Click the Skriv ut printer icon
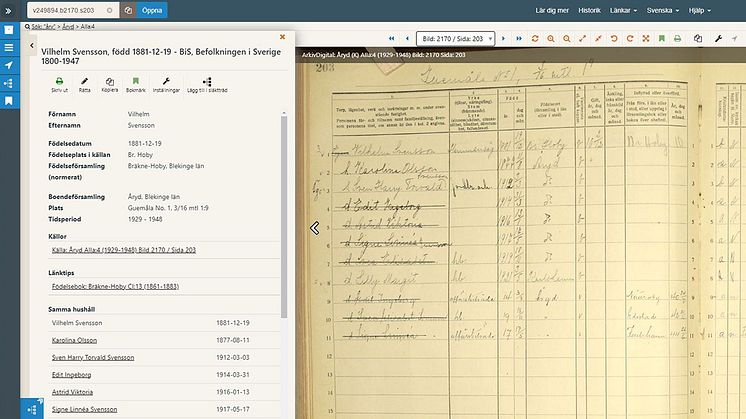 59,81
